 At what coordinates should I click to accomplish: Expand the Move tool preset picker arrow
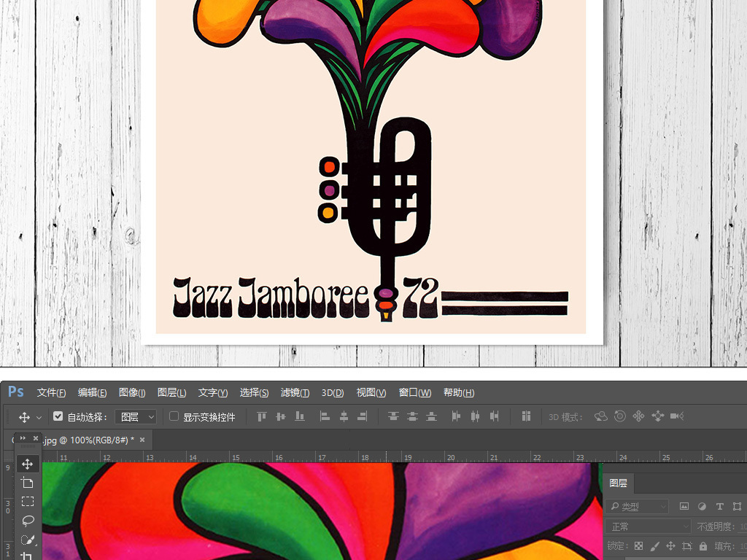point(39,418)
